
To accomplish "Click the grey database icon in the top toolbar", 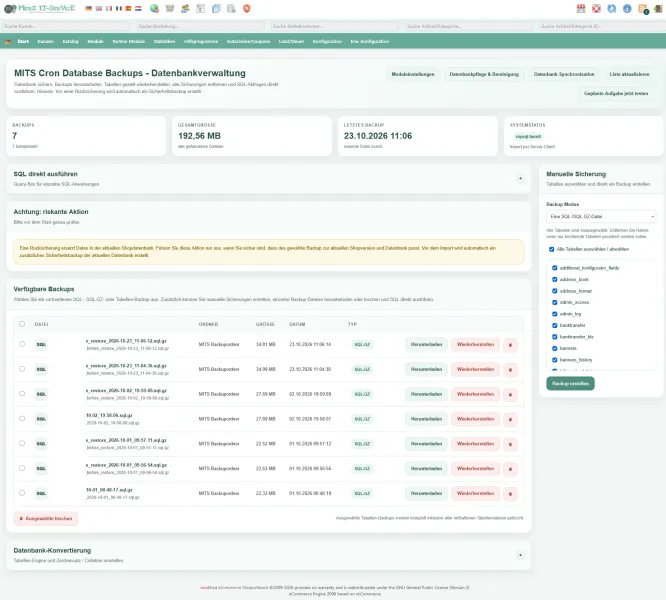I will click(x=231, y=8).
